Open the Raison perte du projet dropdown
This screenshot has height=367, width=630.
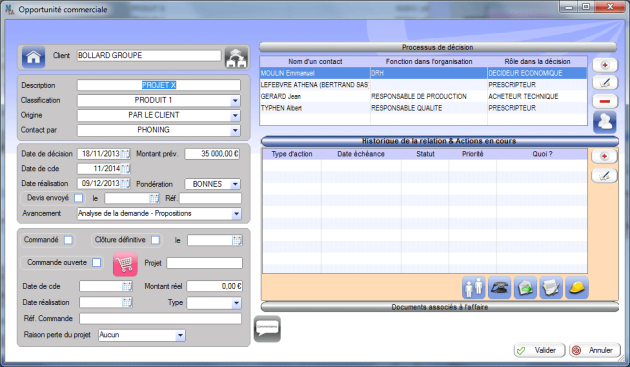click(x=180, y=335)
